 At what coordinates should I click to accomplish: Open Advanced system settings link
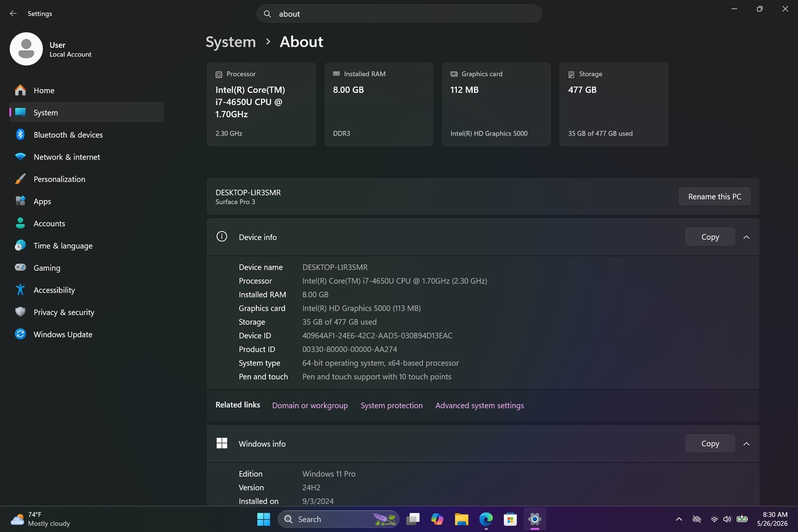tap(479, 405)
